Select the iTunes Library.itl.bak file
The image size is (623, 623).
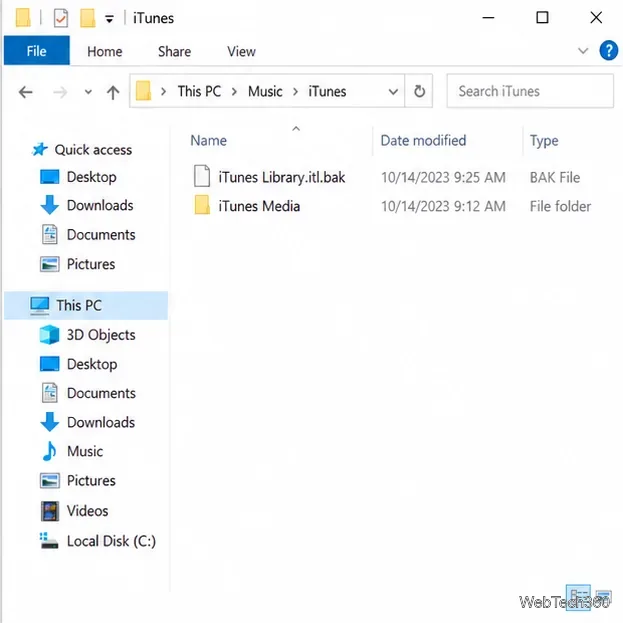coord(282,177)
